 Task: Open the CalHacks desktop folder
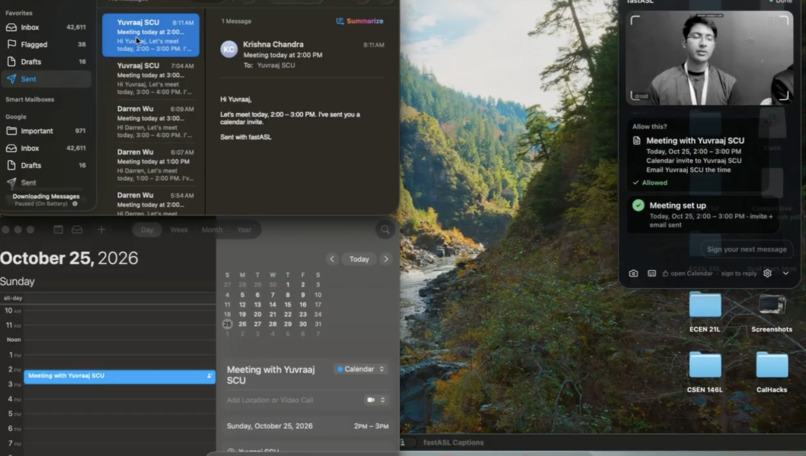pos(772,372)
